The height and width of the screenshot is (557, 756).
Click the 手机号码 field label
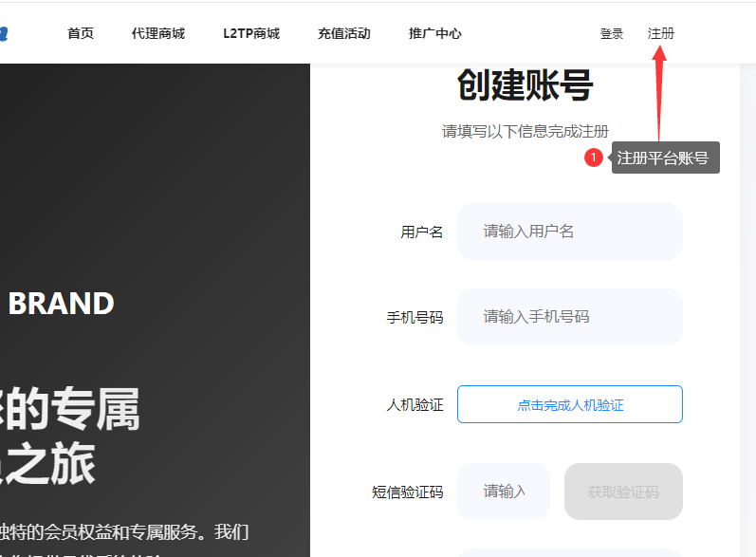click(x=415, y=317)
